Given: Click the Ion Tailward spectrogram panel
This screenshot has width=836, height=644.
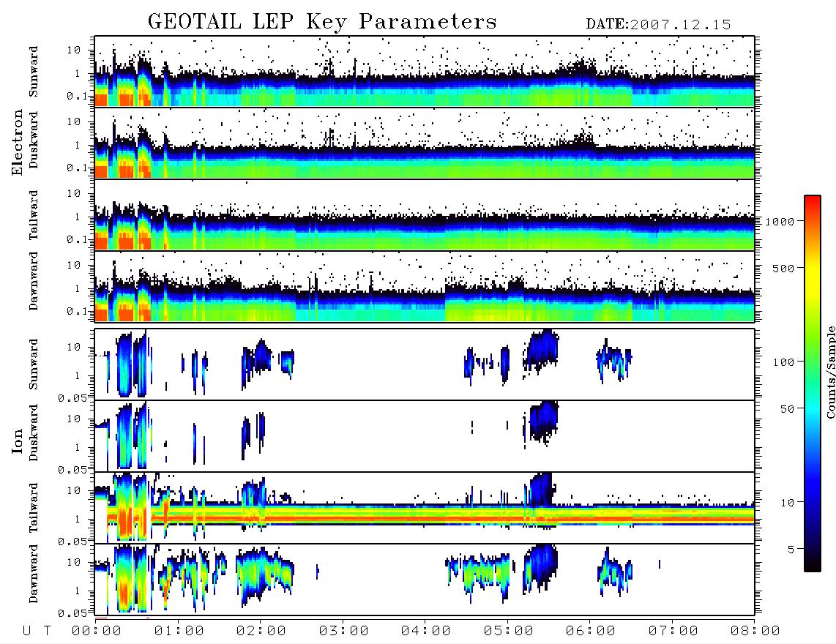Looking at the screenshot, I should [x=425, y=508].
